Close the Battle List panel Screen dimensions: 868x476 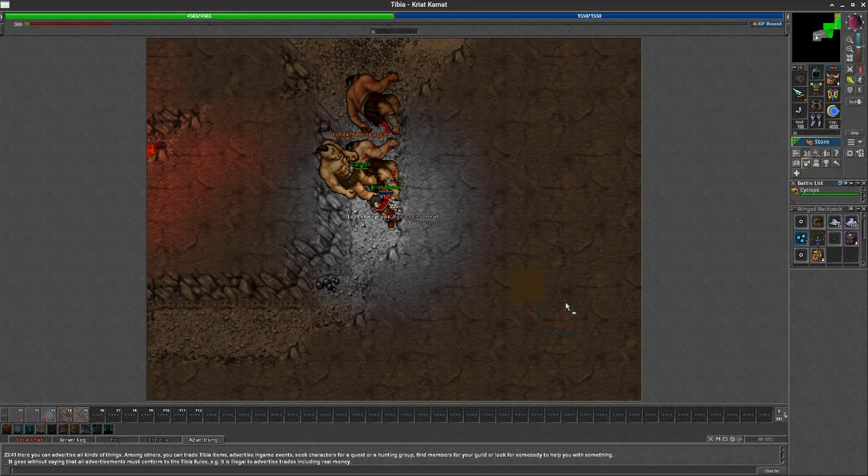864,183
